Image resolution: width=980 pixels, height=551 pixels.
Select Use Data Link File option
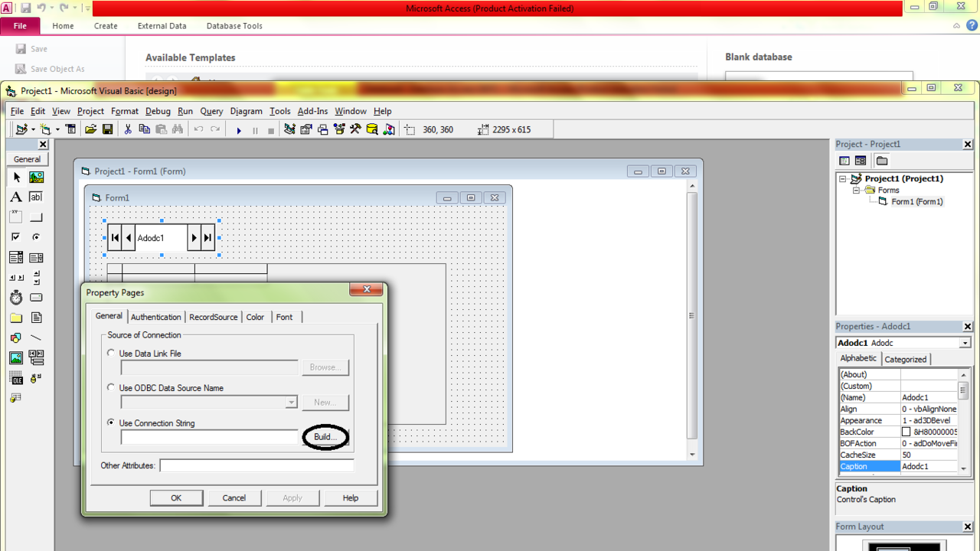click(x=111, y=354)
